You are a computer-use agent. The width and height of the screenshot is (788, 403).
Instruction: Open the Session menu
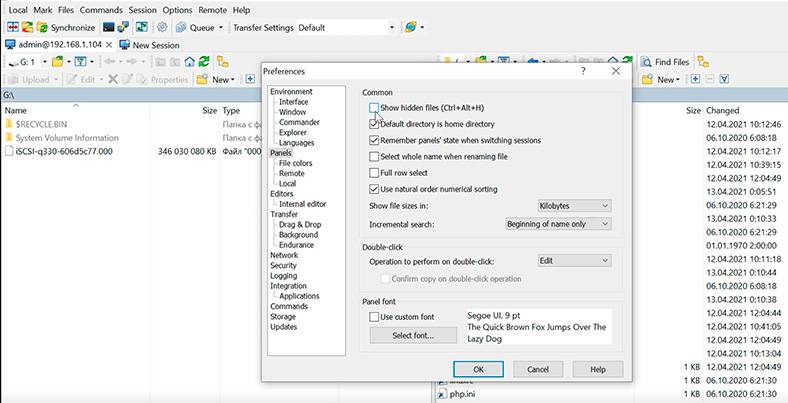[143, 10]
